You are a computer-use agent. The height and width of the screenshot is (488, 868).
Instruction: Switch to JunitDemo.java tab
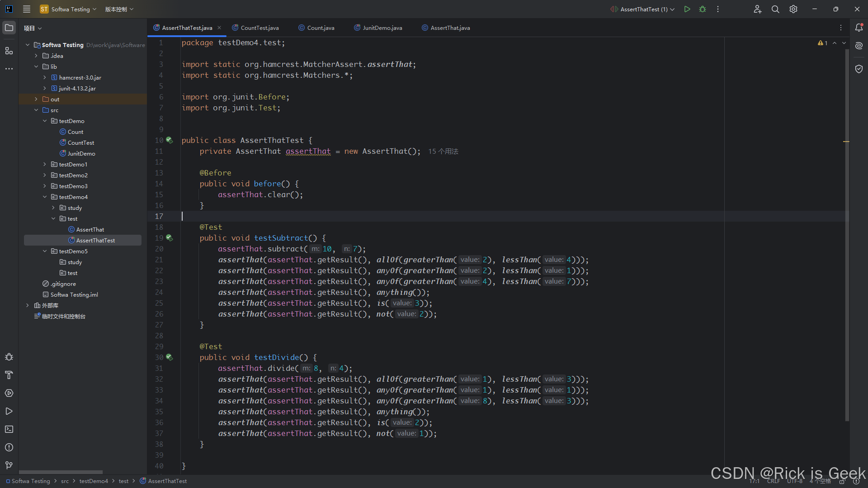pos(378,28)
